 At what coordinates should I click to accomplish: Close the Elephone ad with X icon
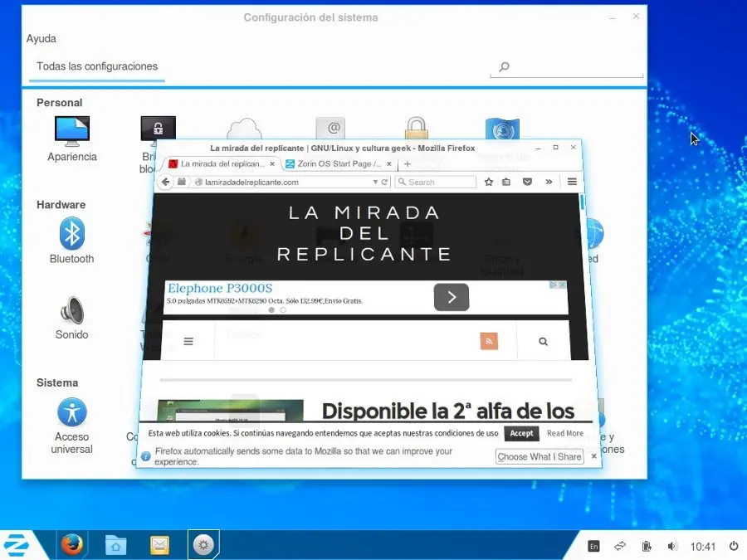562,285
